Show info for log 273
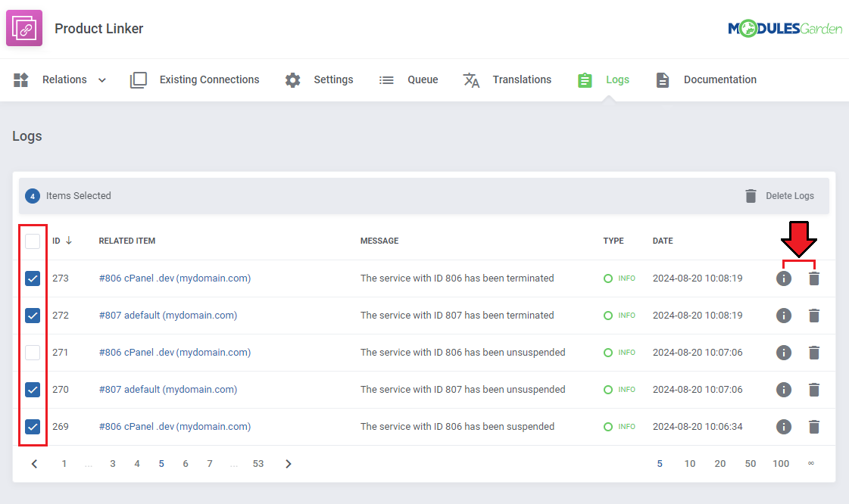849x504 pixels. 783,278
